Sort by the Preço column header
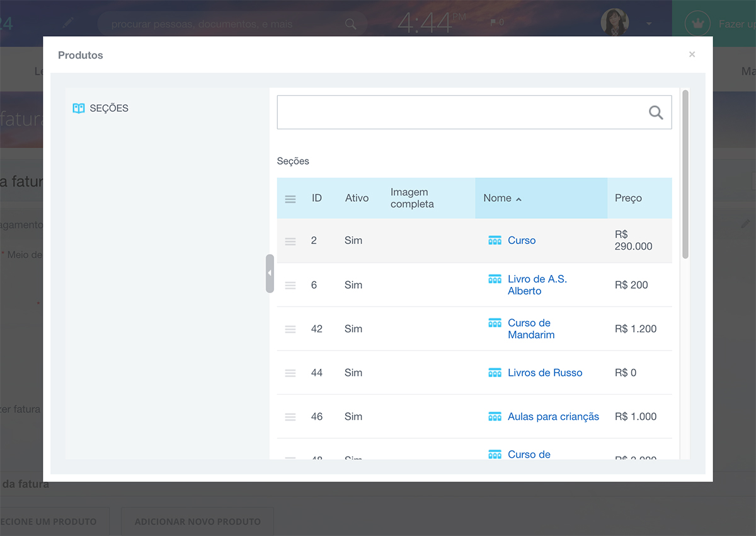The image size is (756, 536). (x=628, y=198)
